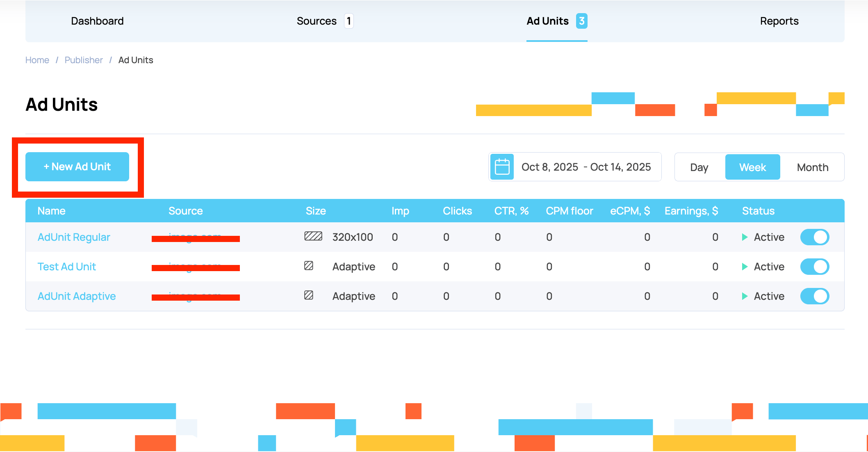Open AdUnit Regular details
This screenshot has width=868, height=452.
73,237
